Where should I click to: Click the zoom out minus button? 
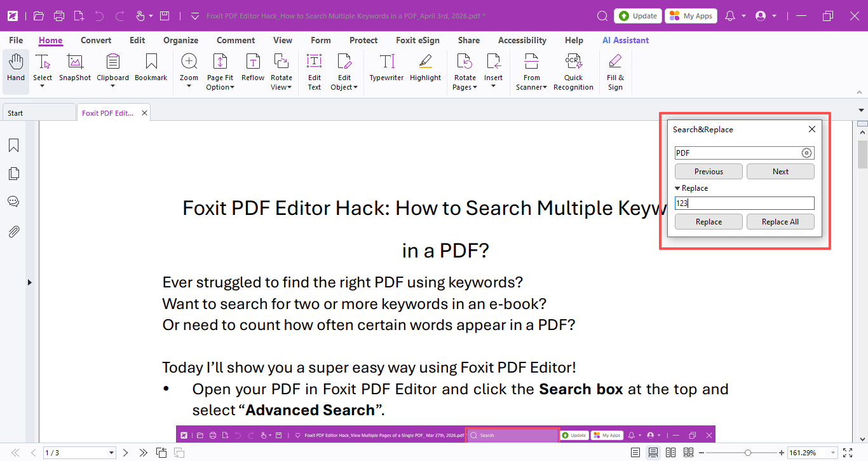[702, 453]
